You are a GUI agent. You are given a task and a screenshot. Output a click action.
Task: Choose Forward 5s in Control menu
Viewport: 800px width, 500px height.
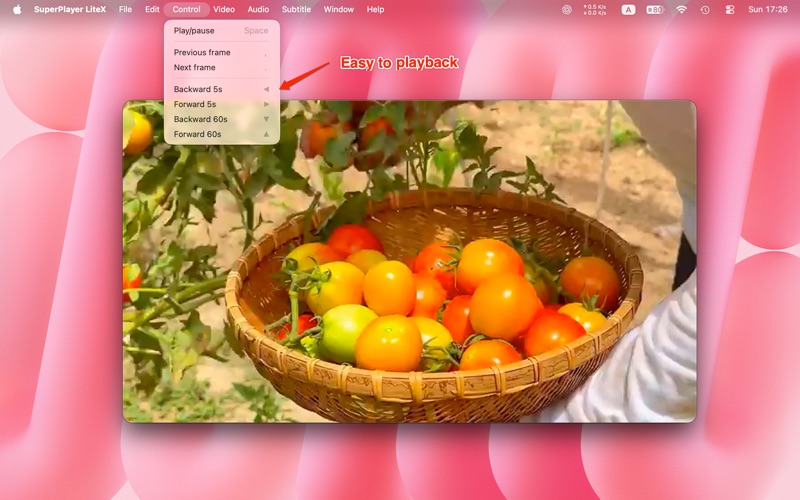[221, 104]
